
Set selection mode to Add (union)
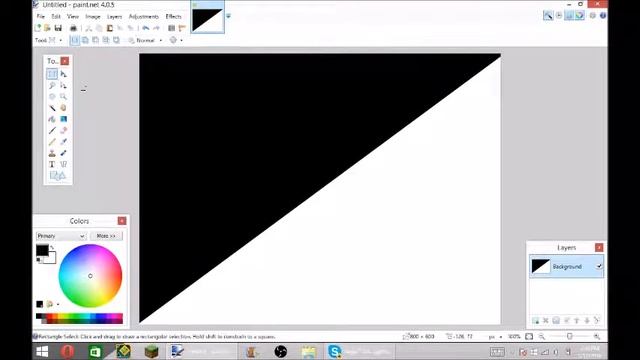[85, 40]
